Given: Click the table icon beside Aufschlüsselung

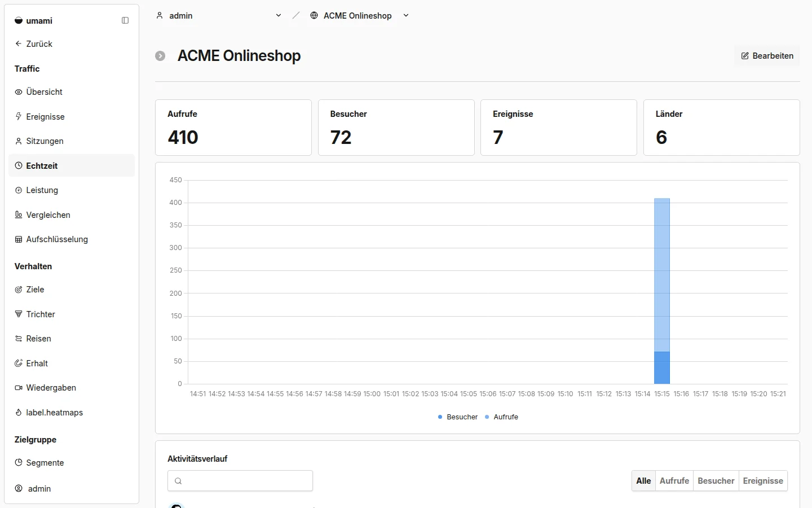Looking at the screenshot, I should (19, 239).
